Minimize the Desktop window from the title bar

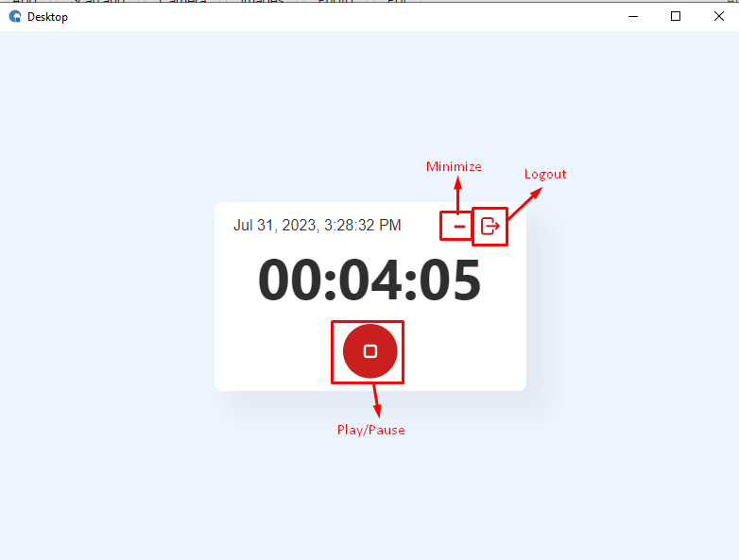(x=633, y=16)
